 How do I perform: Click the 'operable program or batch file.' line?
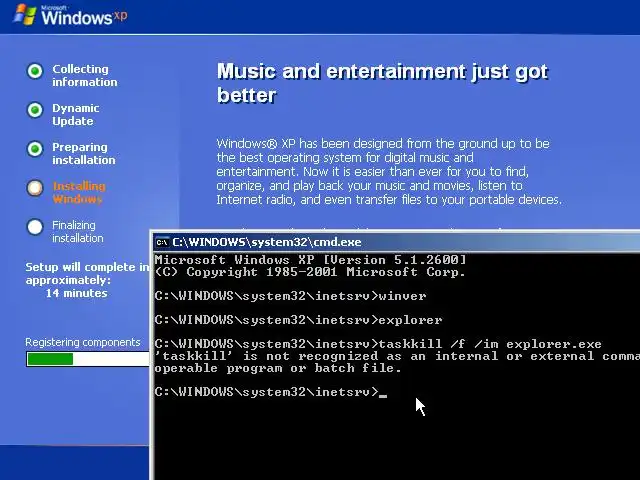click(x=278, y=368)
